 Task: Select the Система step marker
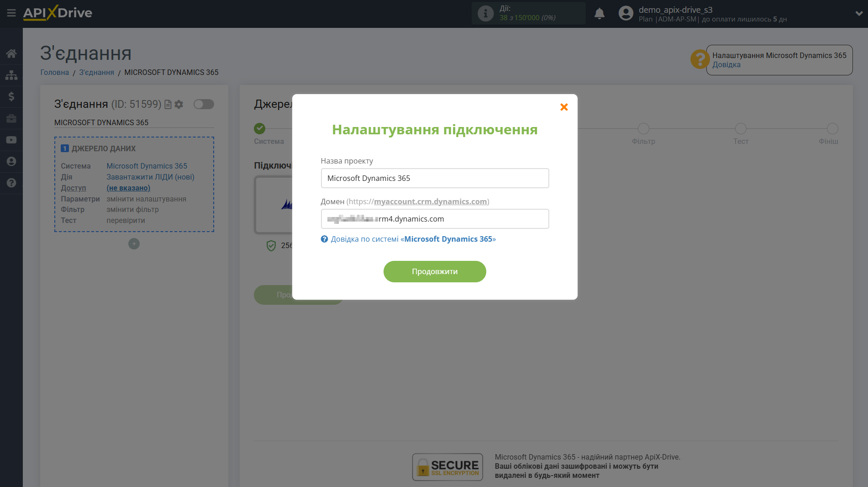(x=260, y=128)
